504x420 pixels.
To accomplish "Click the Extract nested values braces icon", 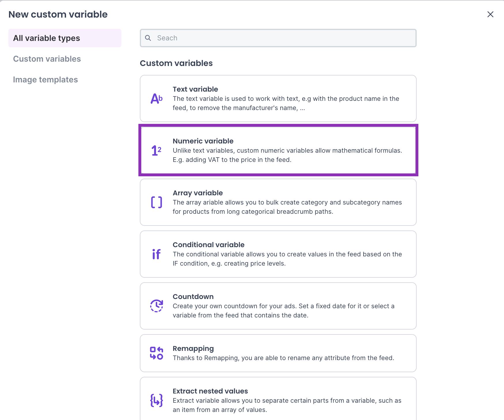I will point(157,400).
